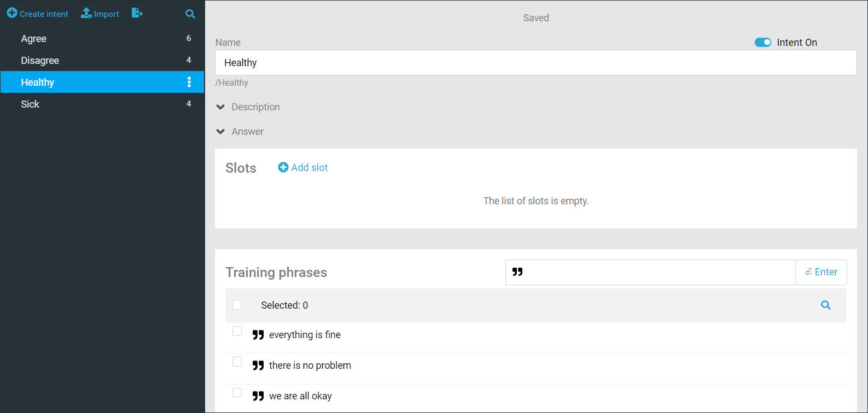This screenshot has width=868, height=413.
Task: Click the Import icon in the sidebar toolbar
Action: click(x=86, y=13)
